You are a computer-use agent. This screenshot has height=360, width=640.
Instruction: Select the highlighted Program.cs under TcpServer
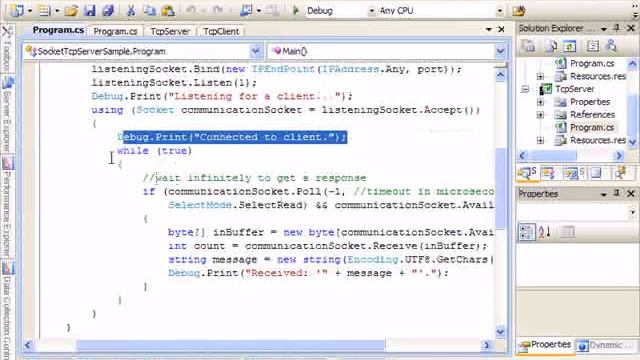592,127
